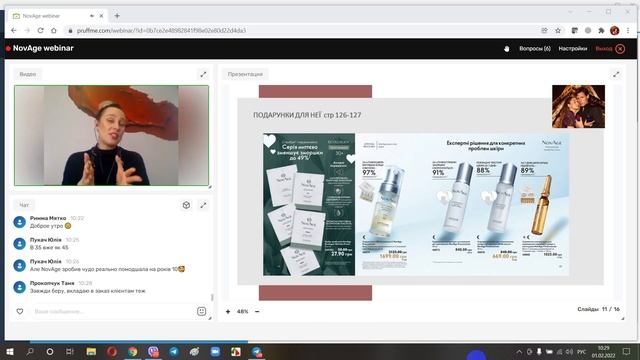Open the Windows Start menu
640x360 pixels.
coord(10,351)
